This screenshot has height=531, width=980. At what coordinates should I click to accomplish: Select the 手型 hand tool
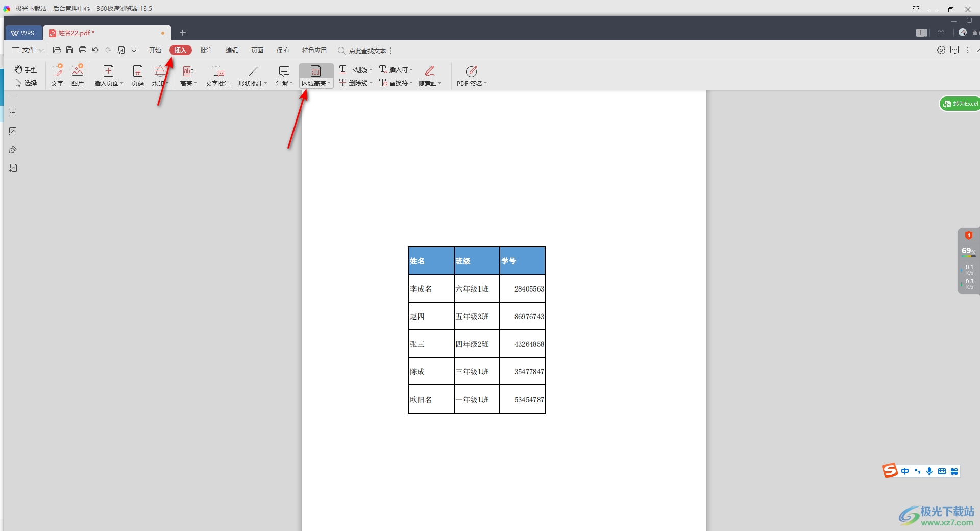click(26, 69)
